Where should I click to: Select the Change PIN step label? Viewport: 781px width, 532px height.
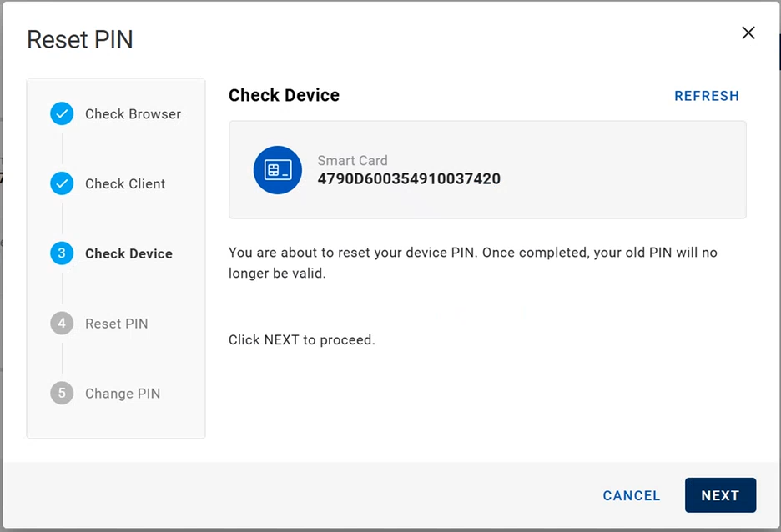click(x=123, y=394)
